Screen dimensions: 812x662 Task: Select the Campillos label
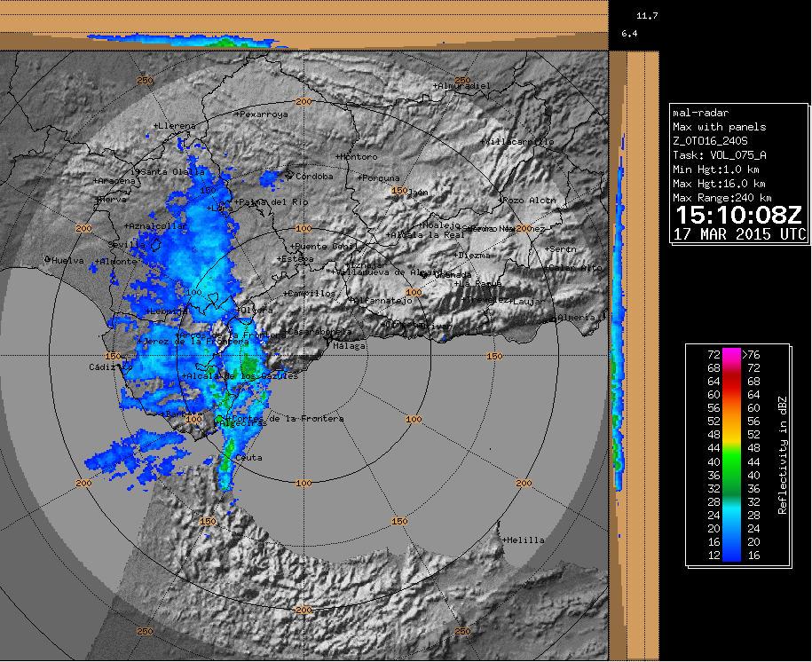tap(310, 293)
